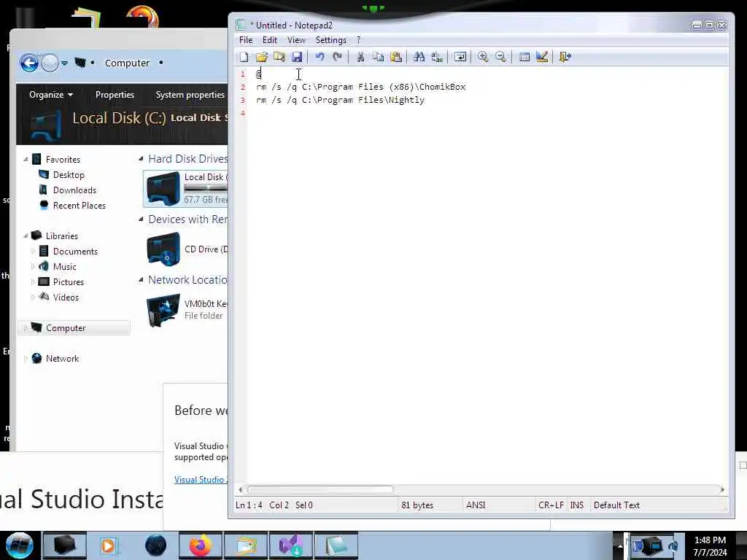Viewport: 747px width, 560px height.
Task: Undo the last edit in Notepad2
Action: tap(320, 57)
